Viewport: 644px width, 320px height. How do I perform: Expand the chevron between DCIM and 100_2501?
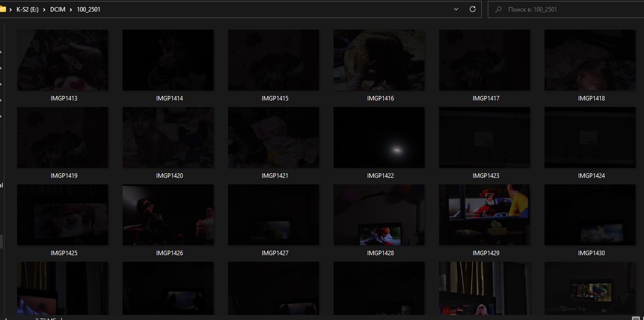[x=71, y=10]
